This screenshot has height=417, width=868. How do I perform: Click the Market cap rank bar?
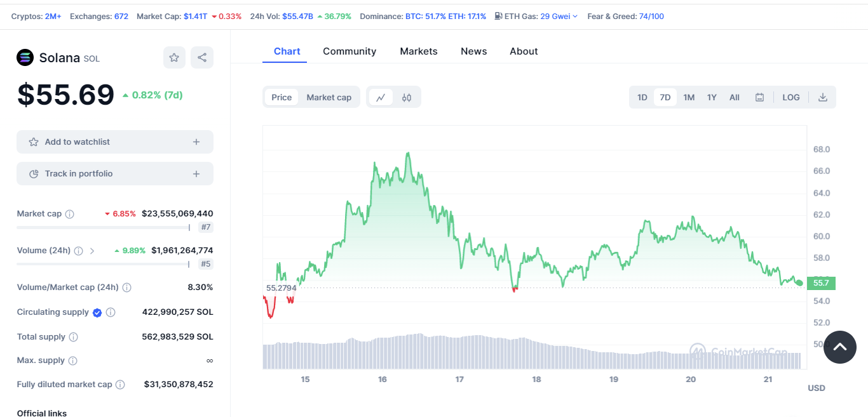click(104, 227)
